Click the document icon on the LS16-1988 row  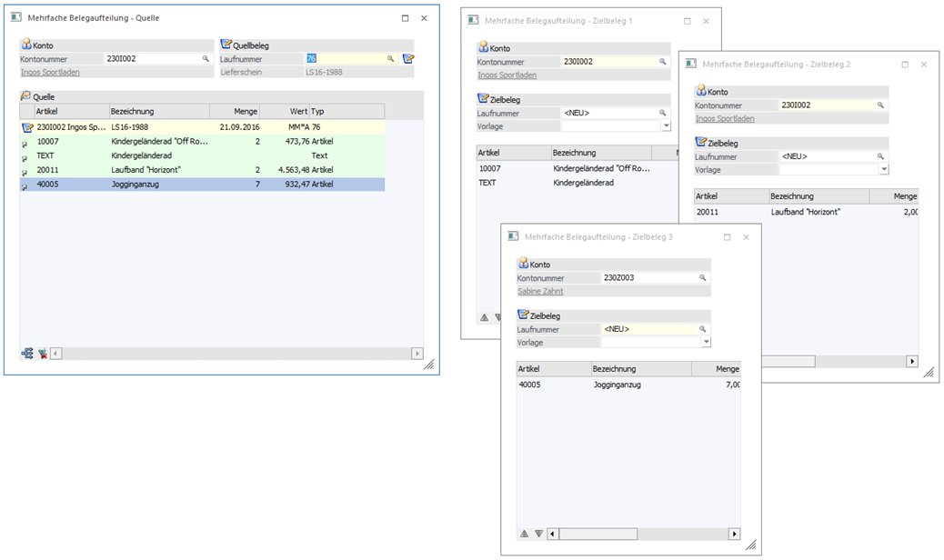27,127
